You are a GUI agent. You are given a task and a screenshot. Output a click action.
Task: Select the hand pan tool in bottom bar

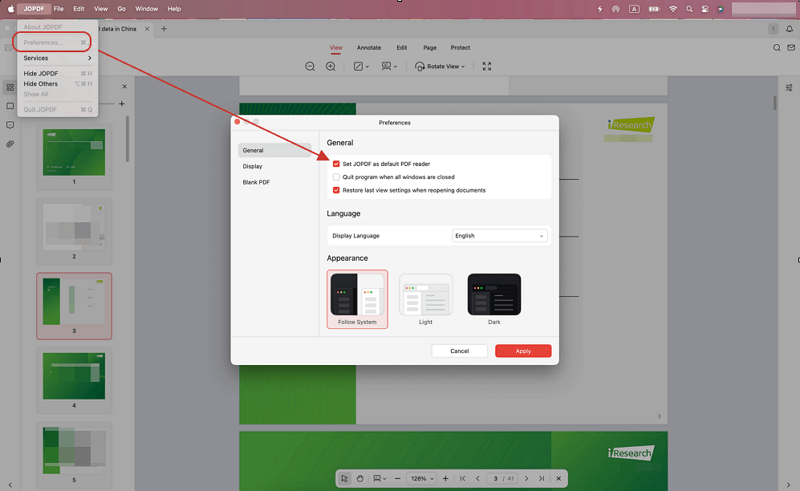[x=360, y=478]
